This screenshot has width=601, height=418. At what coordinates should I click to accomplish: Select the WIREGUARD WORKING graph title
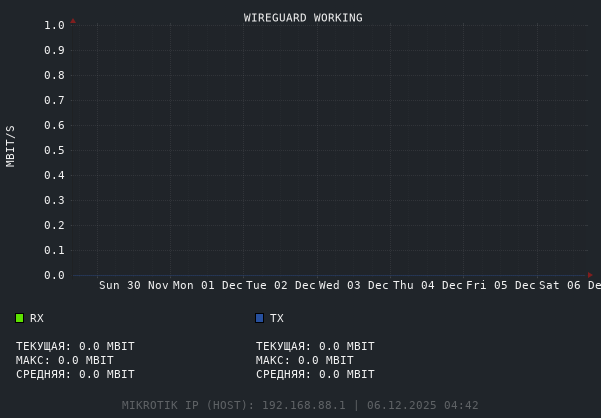coord(303,18)
